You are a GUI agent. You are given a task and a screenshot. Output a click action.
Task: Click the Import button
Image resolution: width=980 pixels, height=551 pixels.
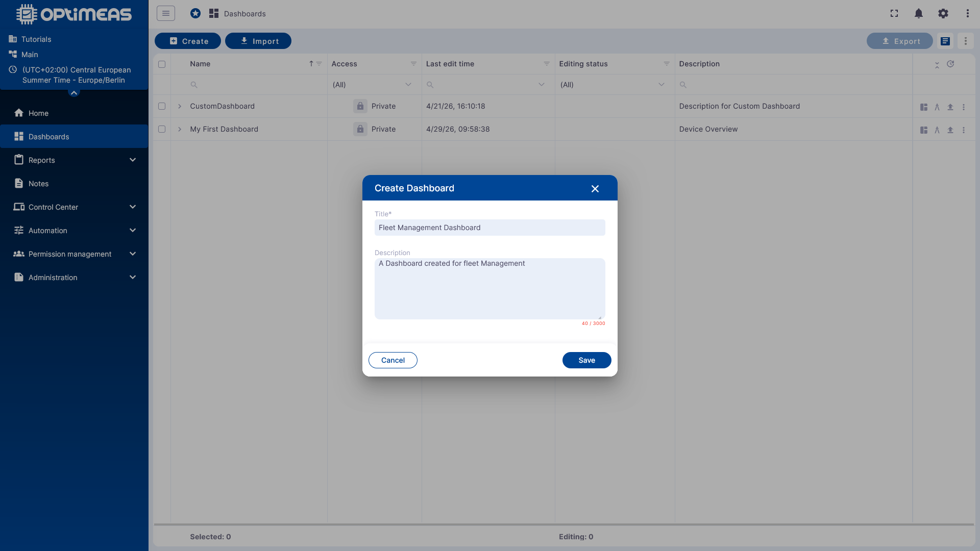[x=258, y=41]
